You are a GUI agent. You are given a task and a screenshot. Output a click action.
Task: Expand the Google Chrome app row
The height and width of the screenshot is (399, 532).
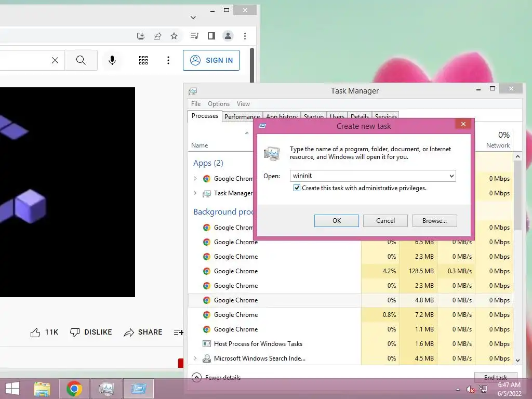pyautogui.click(x=195, y=179)
